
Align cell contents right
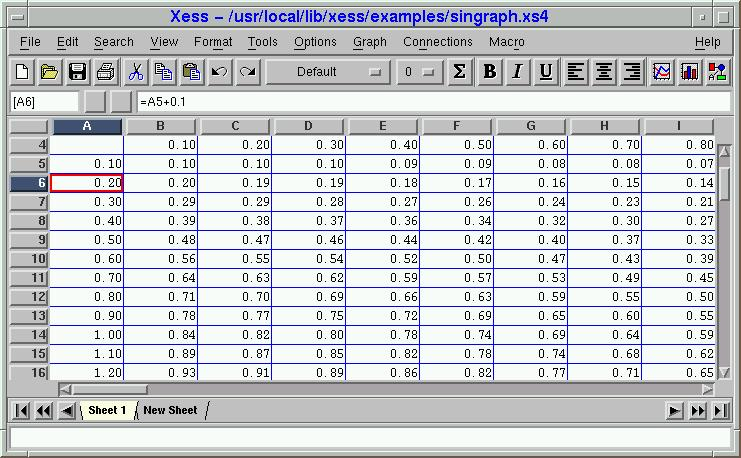tap(632, 72)
